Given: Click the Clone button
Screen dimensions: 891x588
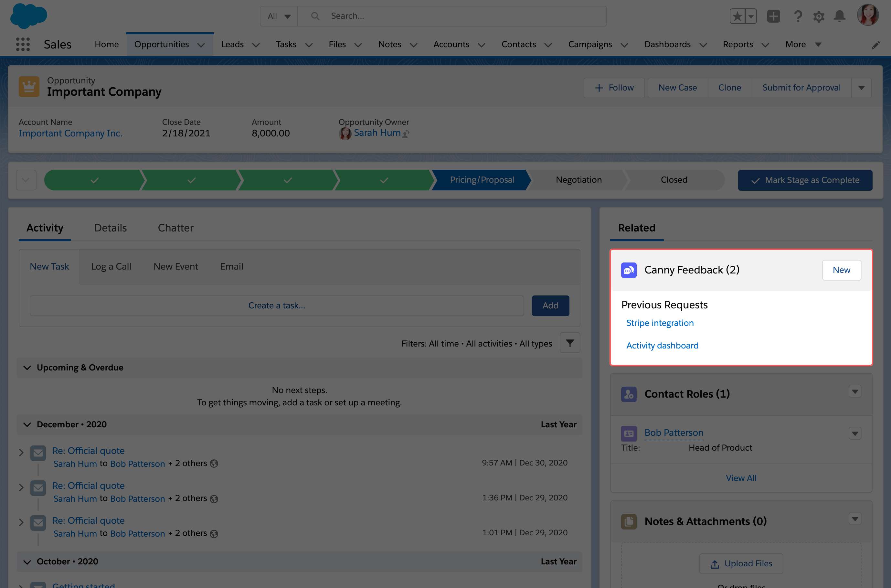Looking at the screenshot, I should (x=730, y=88).
